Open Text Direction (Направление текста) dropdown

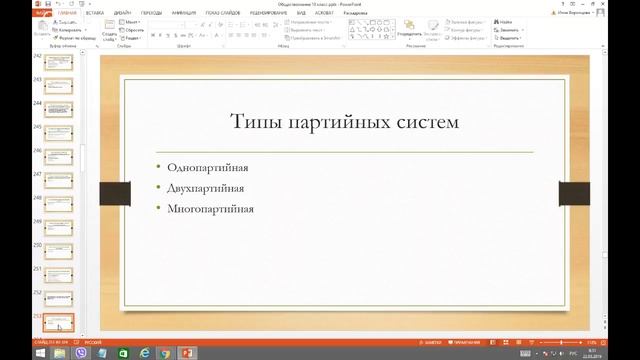[309, 22]
